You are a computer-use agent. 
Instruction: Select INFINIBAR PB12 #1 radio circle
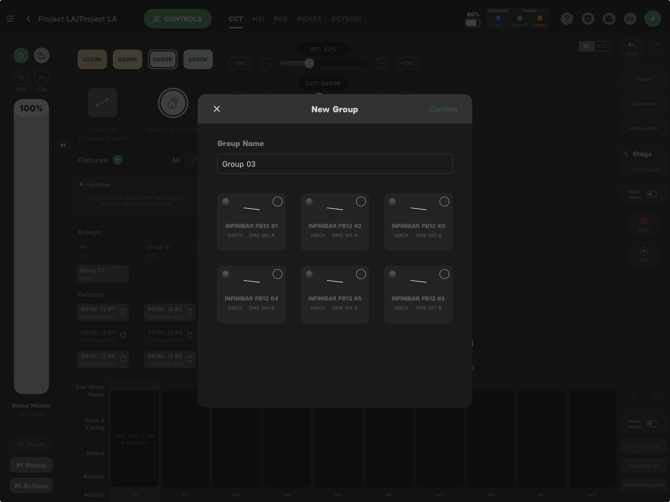[x=277, y=202]
